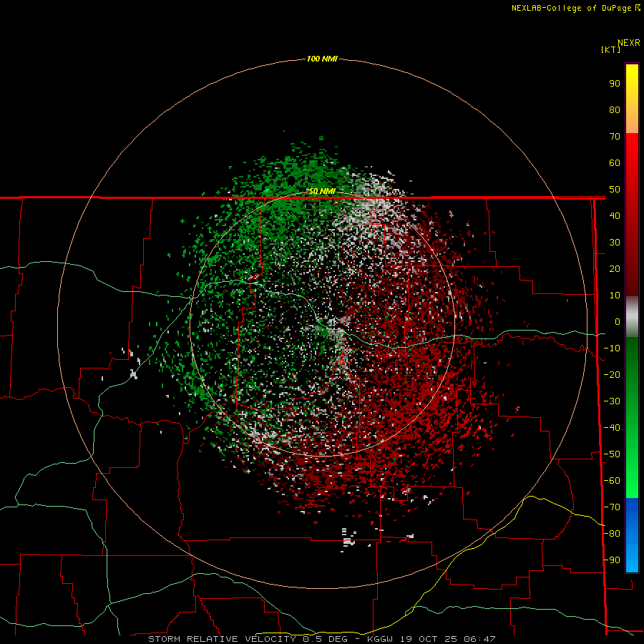Click the [KT] units label
The height and width of the screenshot is (644, 644).
tap(610, 49)
